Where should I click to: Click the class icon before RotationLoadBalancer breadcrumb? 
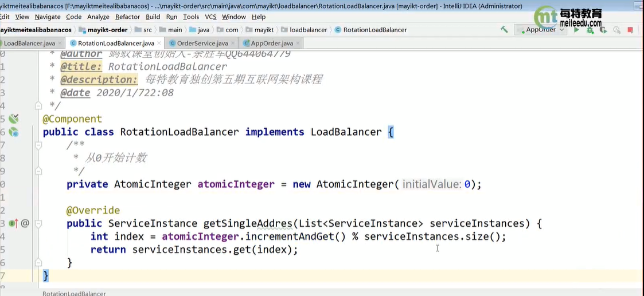338,30
